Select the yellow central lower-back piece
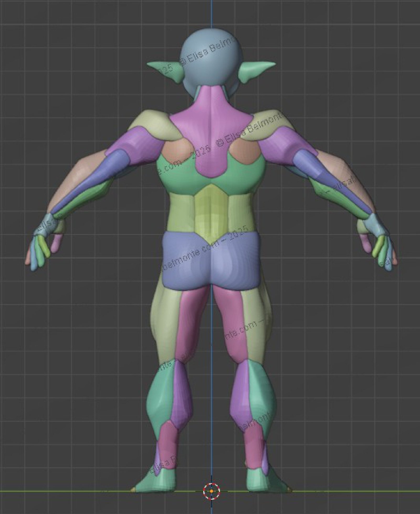420x514 pixels. (212, 213)
